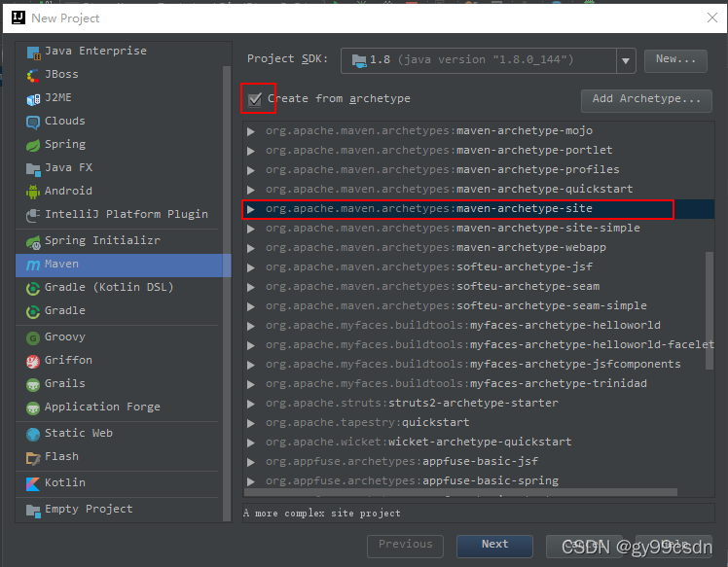The height and width of the screenshot is (567, 728).
Task: Select Maven in project type list
Action: [123, 265]
